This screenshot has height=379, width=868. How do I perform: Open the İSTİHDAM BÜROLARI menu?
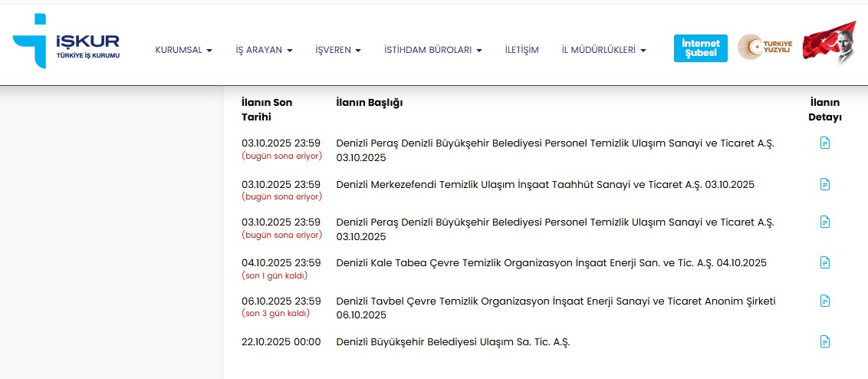[432, 50]
